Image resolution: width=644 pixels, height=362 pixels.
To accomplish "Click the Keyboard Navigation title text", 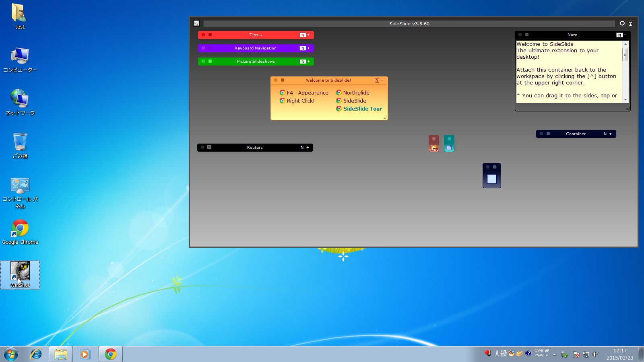I will pos(256,48).
